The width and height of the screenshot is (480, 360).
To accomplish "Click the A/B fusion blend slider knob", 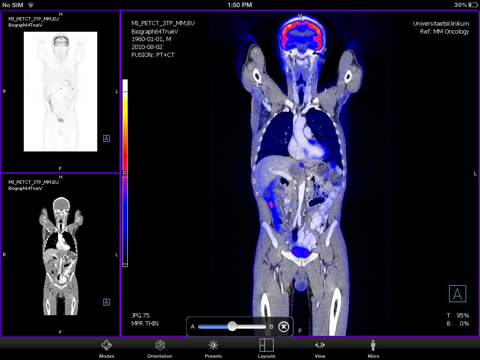I will pyautogui.click(x=232, y=326).
